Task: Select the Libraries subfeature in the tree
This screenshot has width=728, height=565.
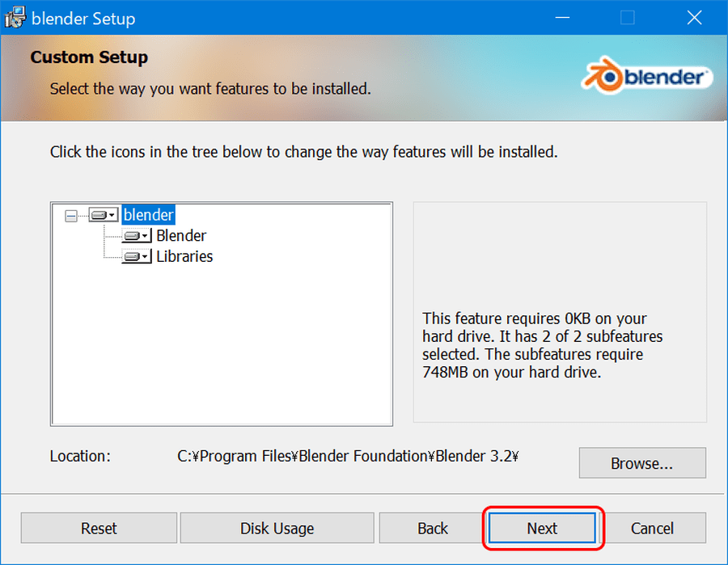Action: pos(184,257)
